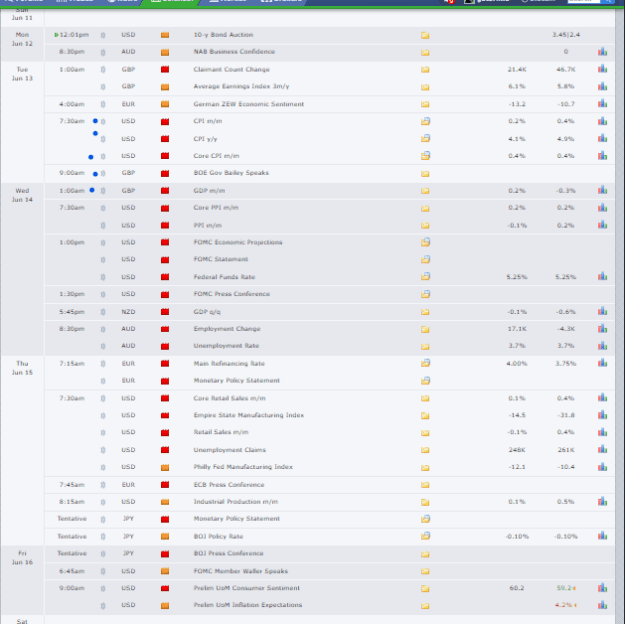Click previous value 46.7K for Claimant Count

(x=566, y=69)
